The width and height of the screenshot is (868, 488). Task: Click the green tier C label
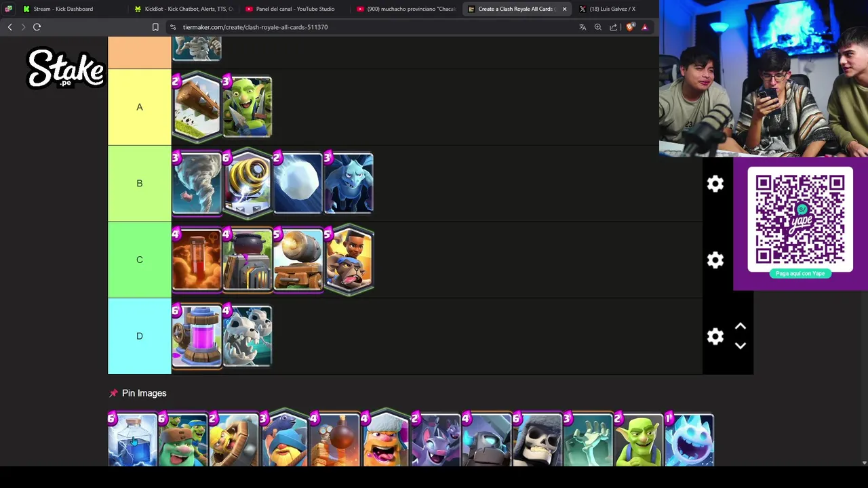(x=140, y=260)
